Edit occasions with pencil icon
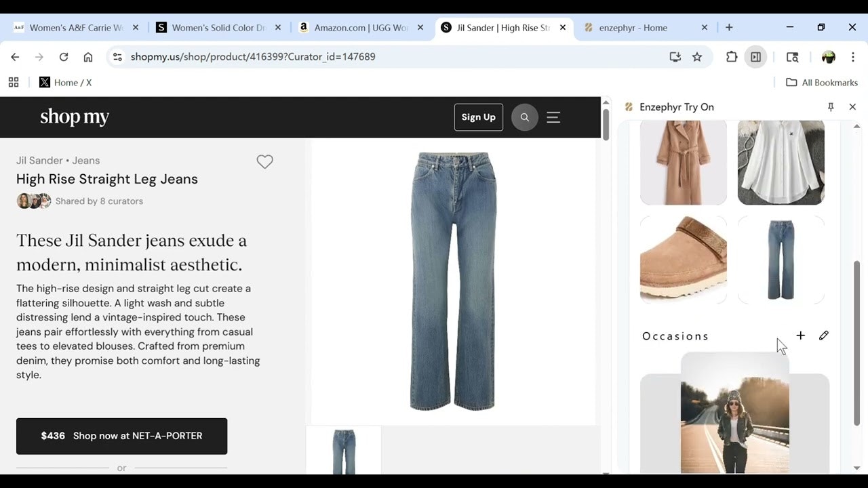868x488 pixels. (824, 335)
